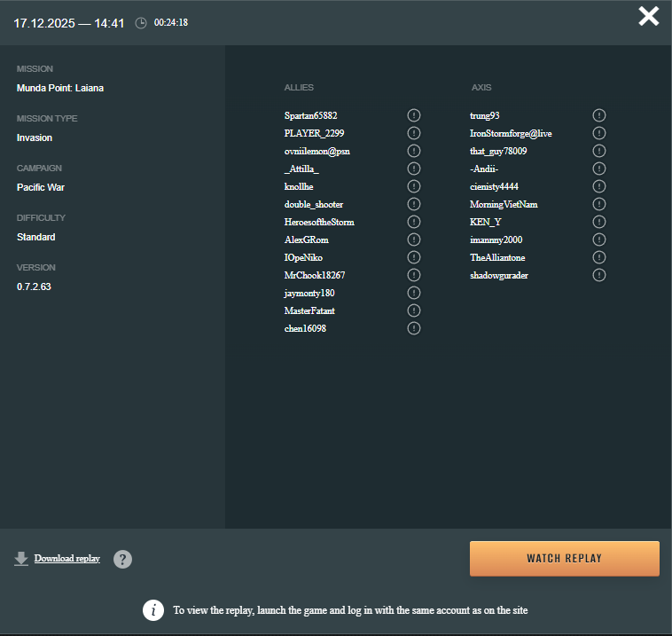Image resolution: width=672 pixels, height=636 pixels.
Task: Report IronStormforge@live using exclamation icon
Action: tap(599, 133)
